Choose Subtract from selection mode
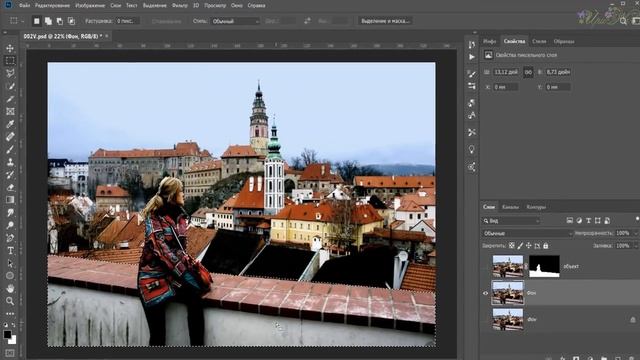The image size is (640, 360). point(60,21)
